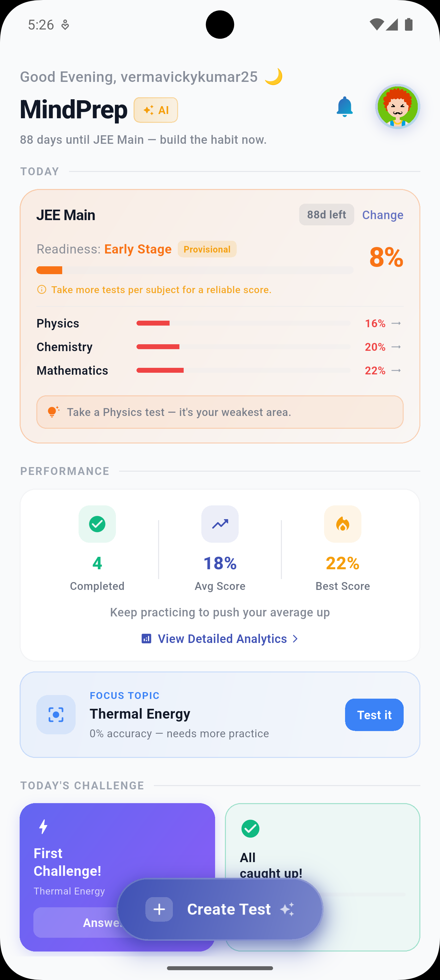Click the trending-arrow icon above Avg Score
Viewport: 440px width, 980px height.
point(220,524)
